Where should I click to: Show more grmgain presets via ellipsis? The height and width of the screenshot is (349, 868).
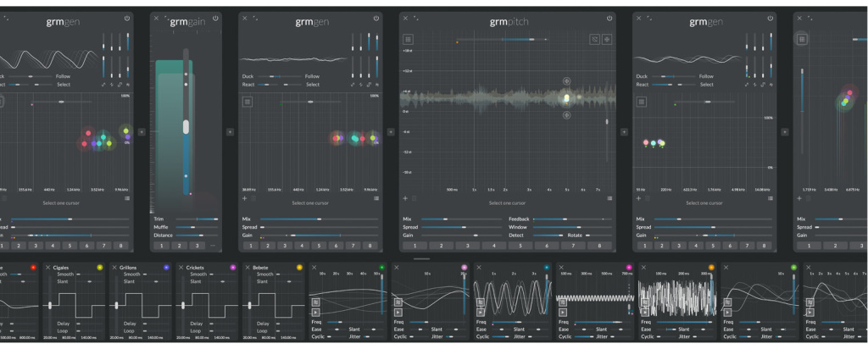coord(213,246)
